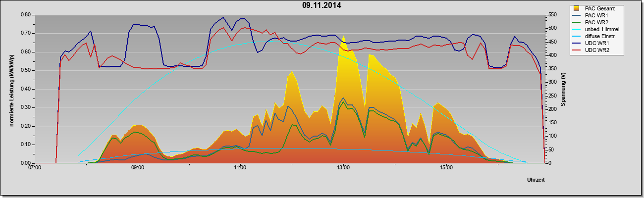Click the 0.80 left axis value
Viewport: 644px width, 198px height.
(26, 15)
